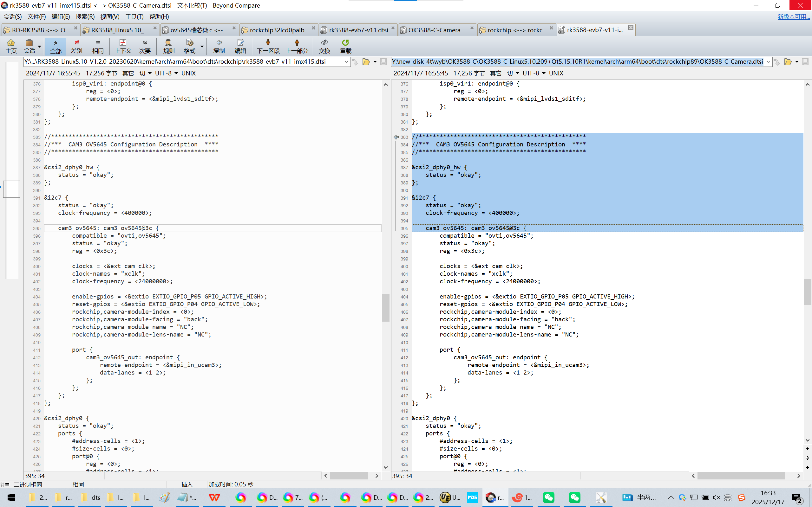The height and width of the screenshot is (507, 812).
Task: Open the Rules (规则) toolbar icon
Action: [168, 46]
